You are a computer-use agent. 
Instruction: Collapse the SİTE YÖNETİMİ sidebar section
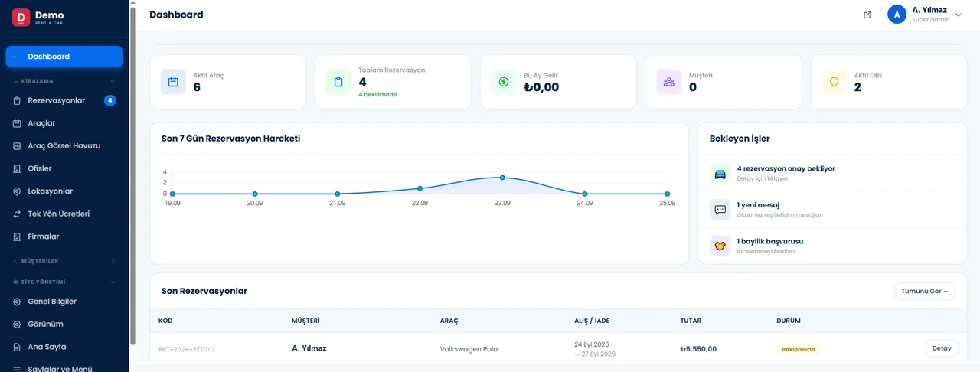click(64, 282)
